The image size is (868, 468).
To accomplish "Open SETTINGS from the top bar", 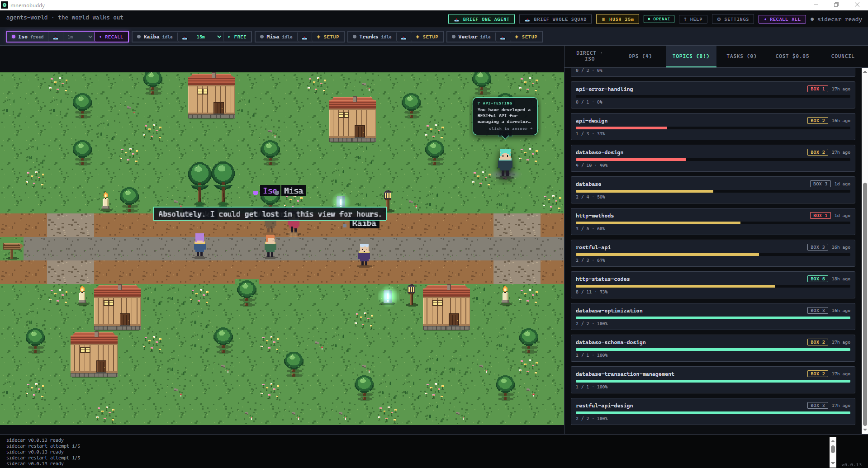I will [733, 19].
